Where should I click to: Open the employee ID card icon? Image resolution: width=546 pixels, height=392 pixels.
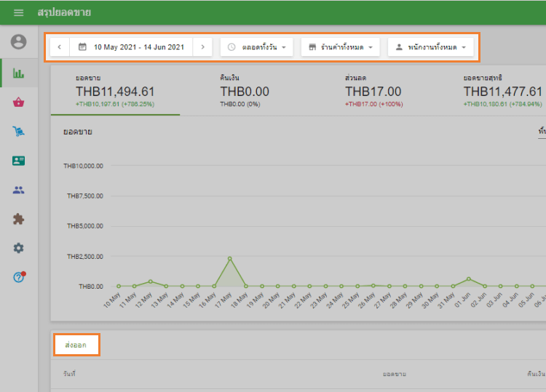(x=18, y=161)
